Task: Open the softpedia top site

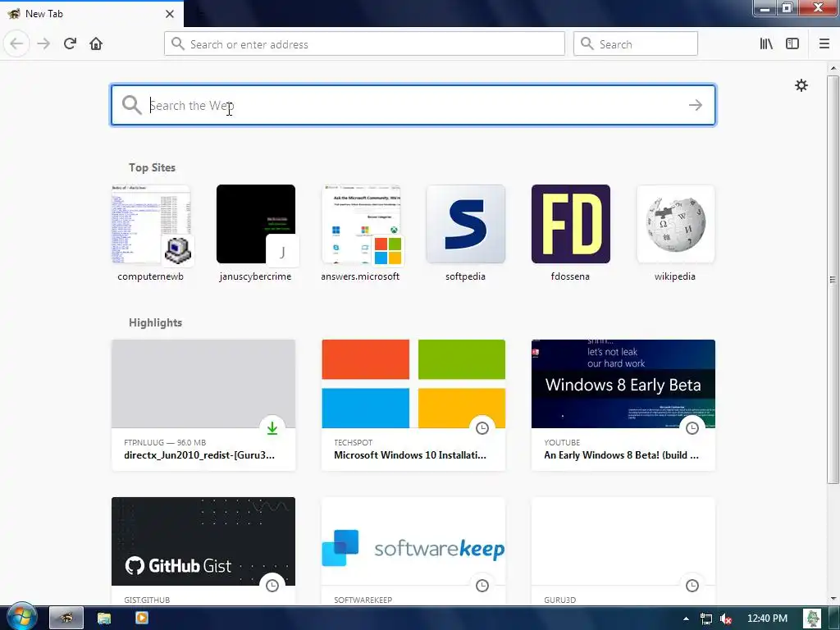Action: tap(466, 232)
